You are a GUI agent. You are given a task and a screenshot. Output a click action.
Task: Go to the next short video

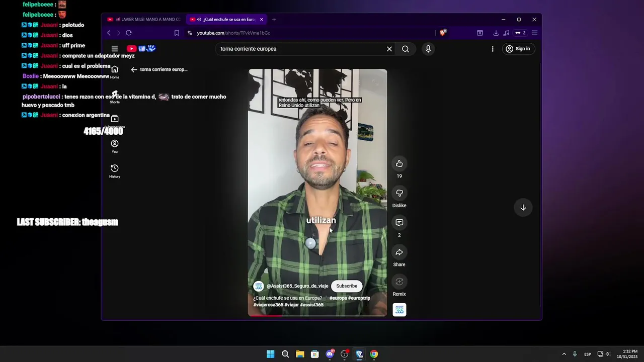523,208
